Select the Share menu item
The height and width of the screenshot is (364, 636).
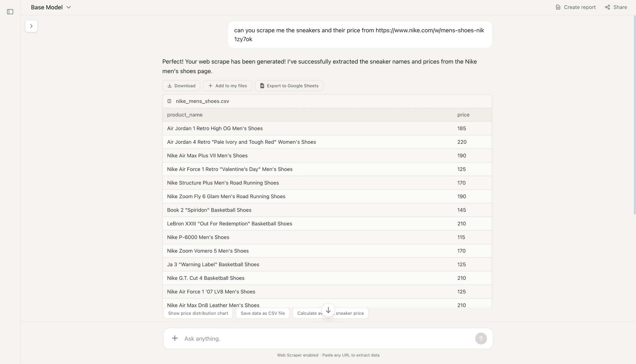[620, 7]
